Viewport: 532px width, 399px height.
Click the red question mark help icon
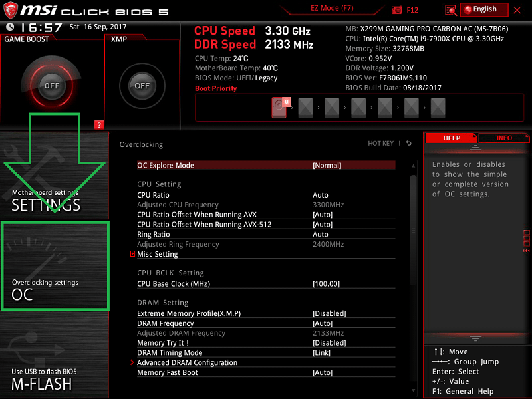tap(99, 124)
